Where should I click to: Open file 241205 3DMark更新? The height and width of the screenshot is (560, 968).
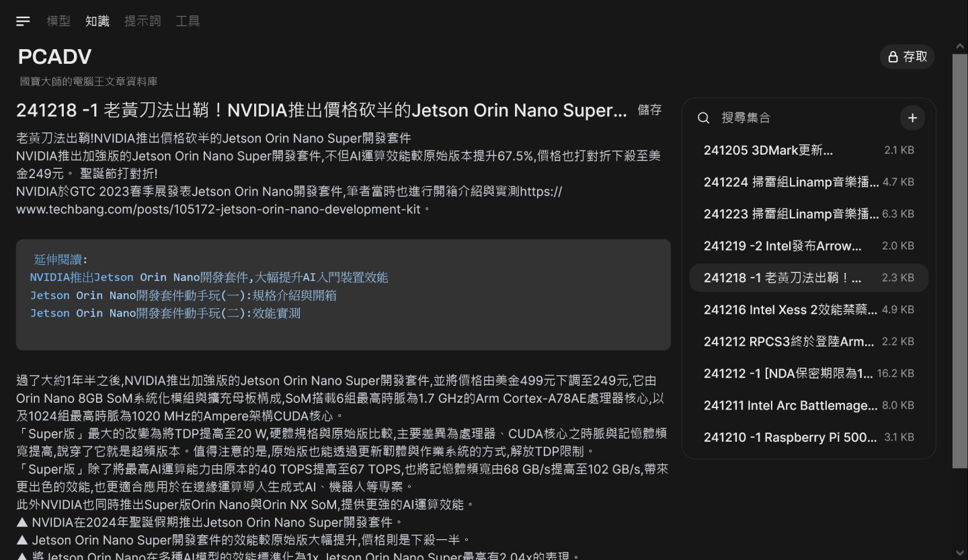tap(809, 150)
